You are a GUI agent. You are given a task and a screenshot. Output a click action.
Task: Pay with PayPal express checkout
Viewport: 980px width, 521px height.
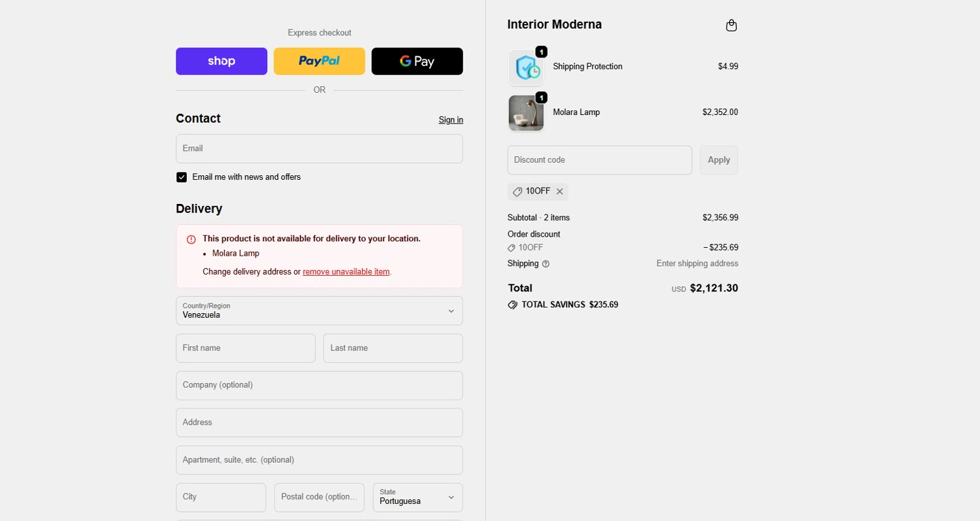click(319, 61)
